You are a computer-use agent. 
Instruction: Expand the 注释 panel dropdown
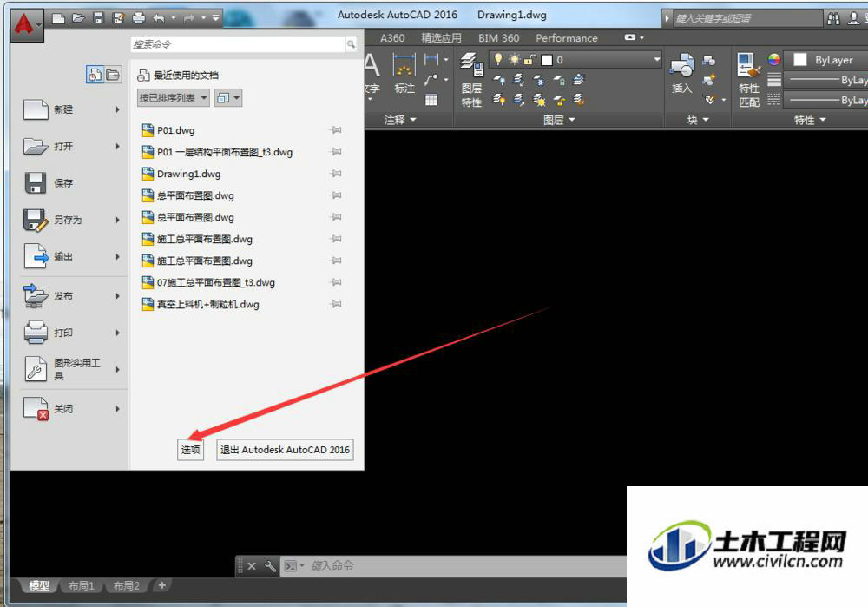(x=400, y=120)
